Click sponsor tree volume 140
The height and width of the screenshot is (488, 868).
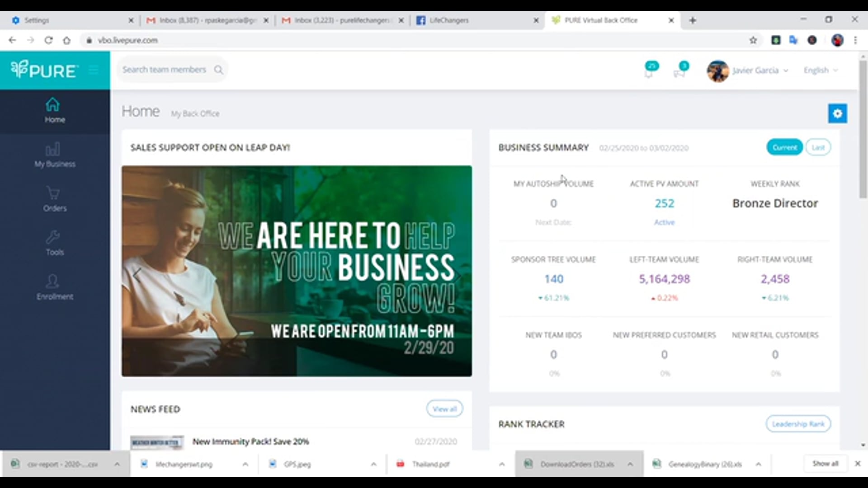pyautogui.click(x=554, y=279)
